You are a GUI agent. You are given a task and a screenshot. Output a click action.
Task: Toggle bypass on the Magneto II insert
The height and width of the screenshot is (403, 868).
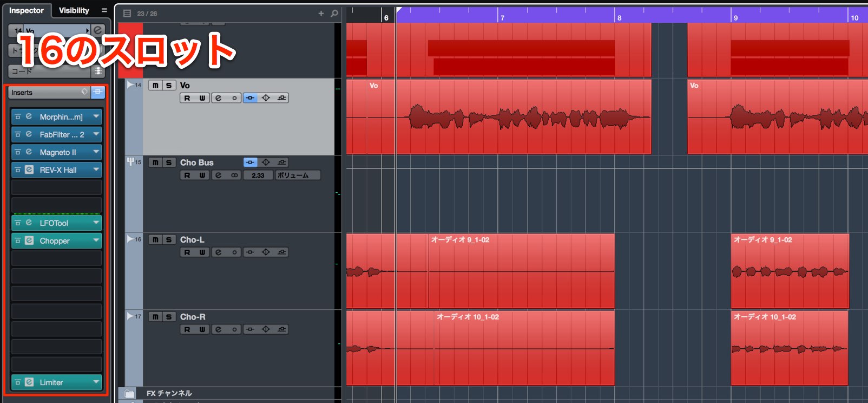point(18,152)
